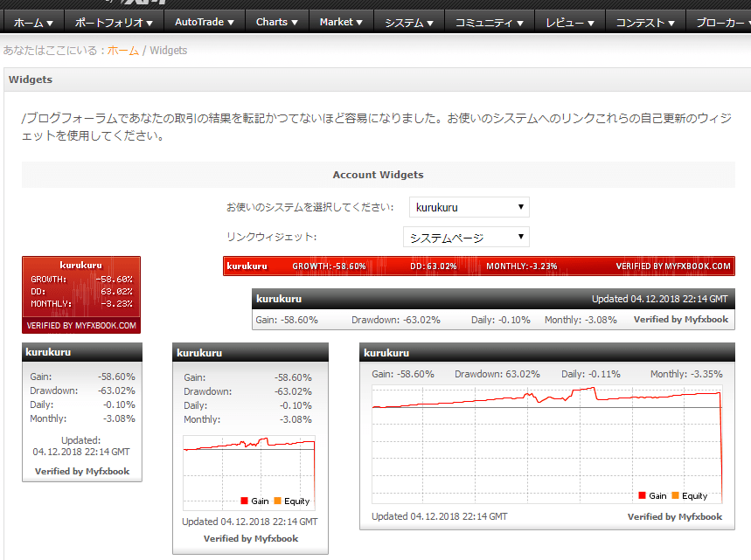Viewport: 751px width, 560px height.
Task: Click VERIFIED BY MYFXBOOK.COM on red horizontal banner
Action: 673,266
